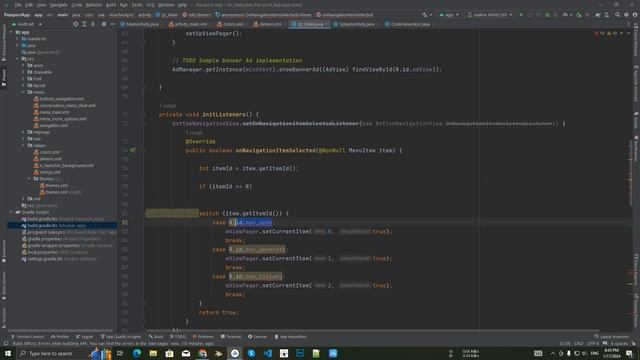Open the Edit menu
Screen dimensions: 640x360
pos(29,5)
